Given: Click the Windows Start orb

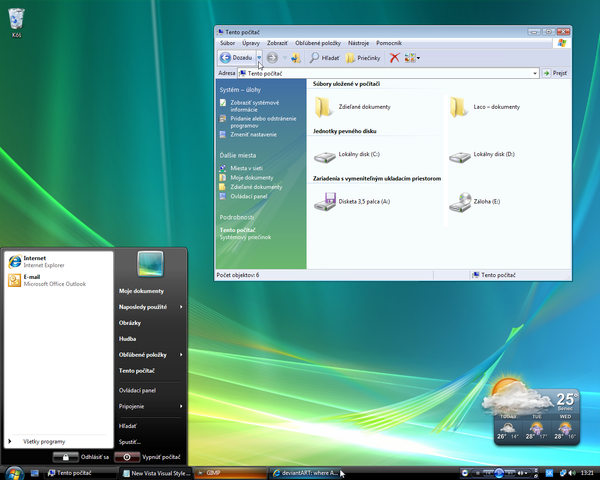Looking at the screenshot, I should pyautogui.click(x=14, y=473).
